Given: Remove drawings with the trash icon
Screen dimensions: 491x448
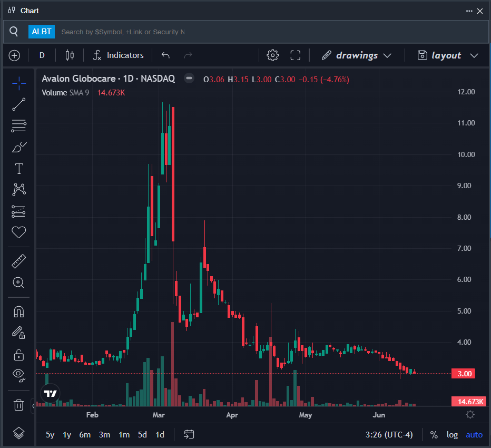Looking at the screenshot, I should [x=19, y=405].
